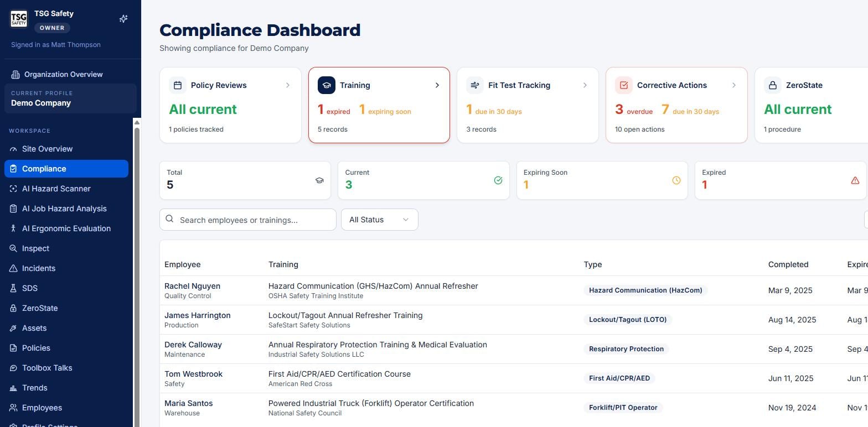This screenshot has height=427, width=868.
Task: Click the Policies document icon
Action: (x=13, y=348)
